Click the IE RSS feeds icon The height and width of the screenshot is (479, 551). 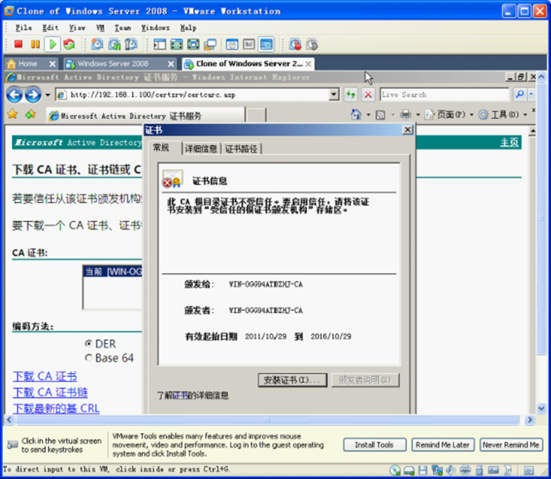[380, 115]
